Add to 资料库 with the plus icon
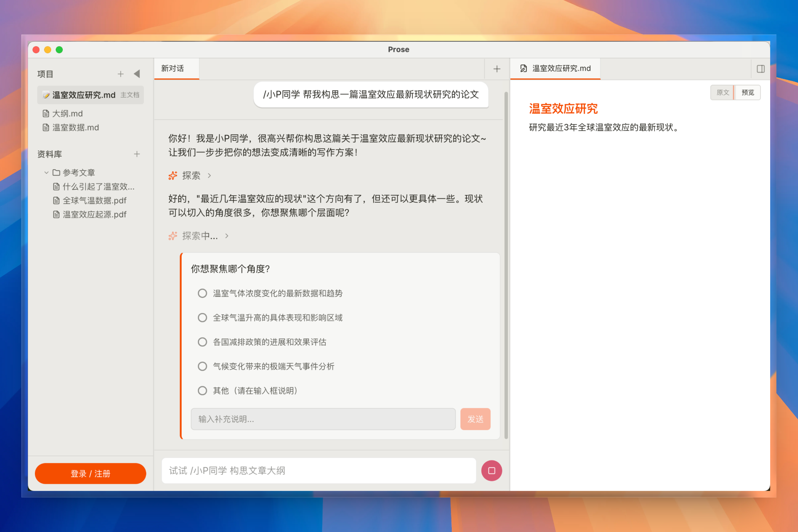798x532 pixels. 137,154
